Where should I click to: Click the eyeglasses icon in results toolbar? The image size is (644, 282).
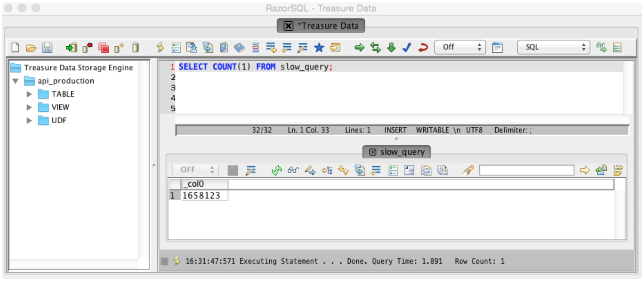[293, 170]
